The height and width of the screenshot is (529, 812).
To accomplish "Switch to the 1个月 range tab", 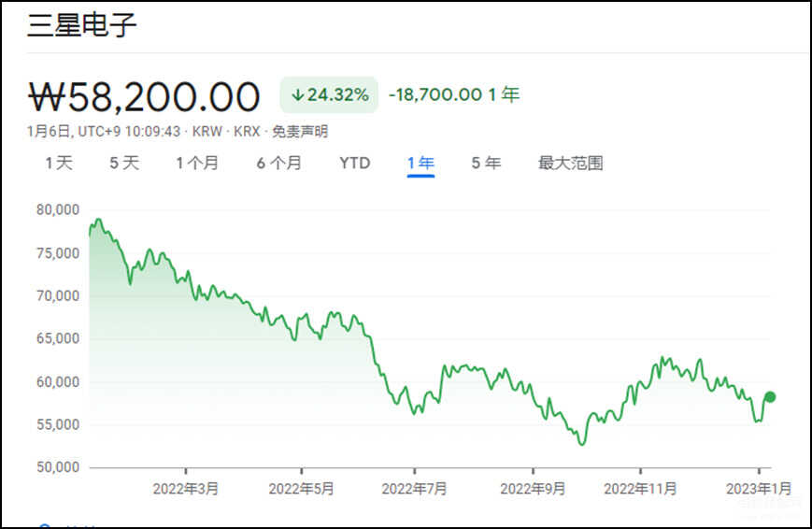I will (197, 164).
